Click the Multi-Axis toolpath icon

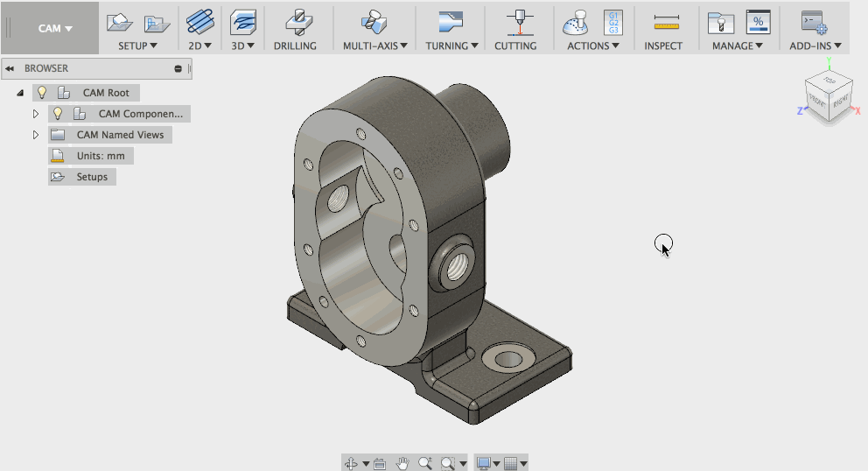click(374, 24)
